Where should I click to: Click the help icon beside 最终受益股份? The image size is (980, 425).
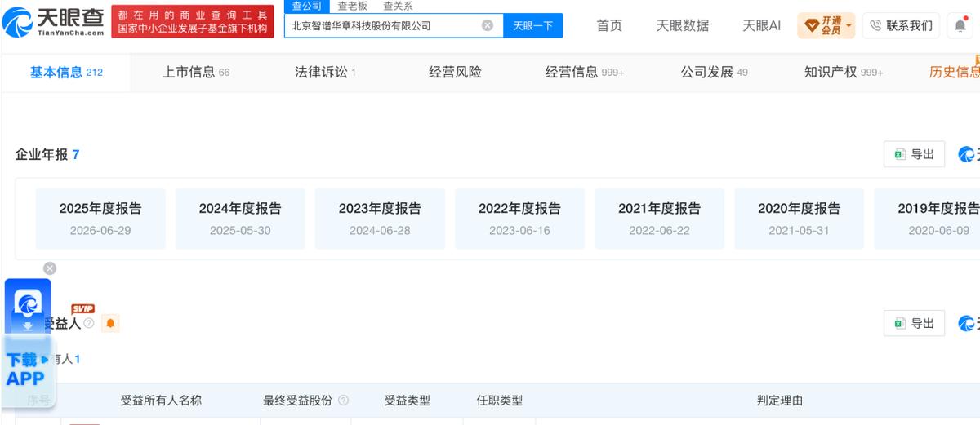(343, 401)
